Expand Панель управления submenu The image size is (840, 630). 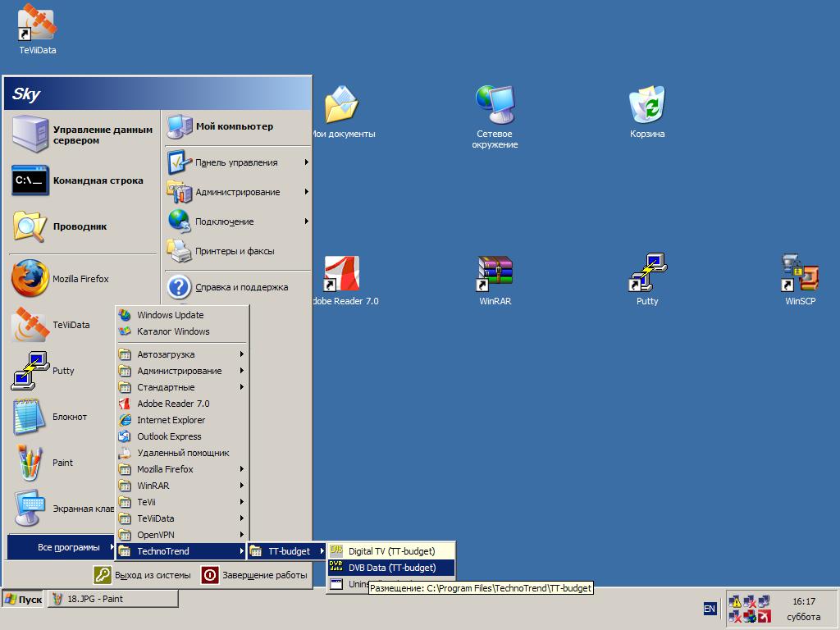237,162
